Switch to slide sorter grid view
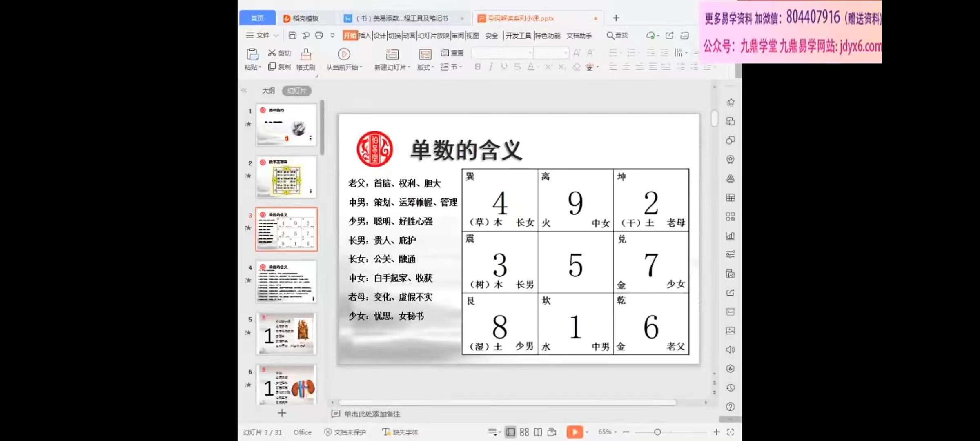Viewport: 980px width, 441px height. 524,432
